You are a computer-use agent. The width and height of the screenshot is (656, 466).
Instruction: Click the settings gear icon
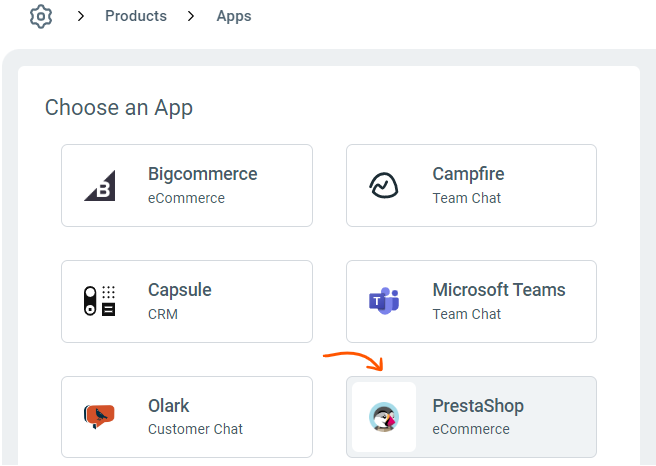[x=40, y=17]
